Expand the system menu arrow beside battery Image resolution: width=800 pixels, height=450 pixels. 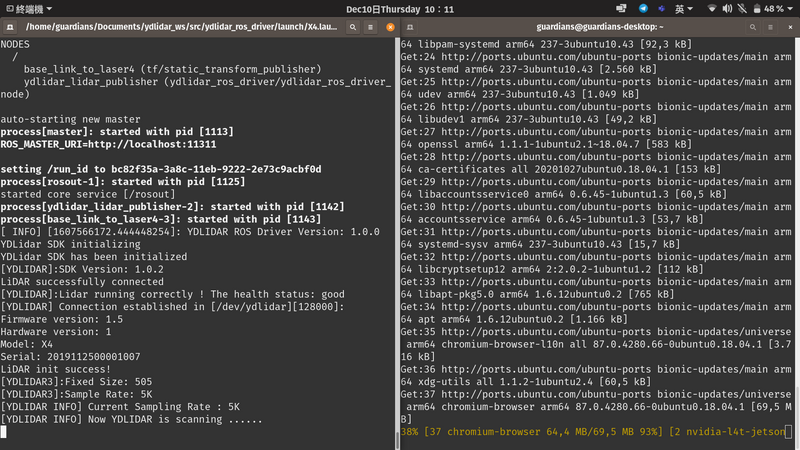click(x=790, y=9)
